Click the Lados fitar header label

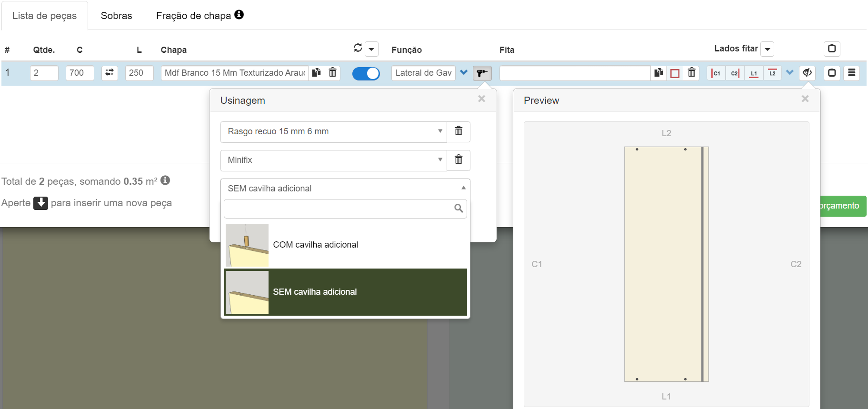736,49
